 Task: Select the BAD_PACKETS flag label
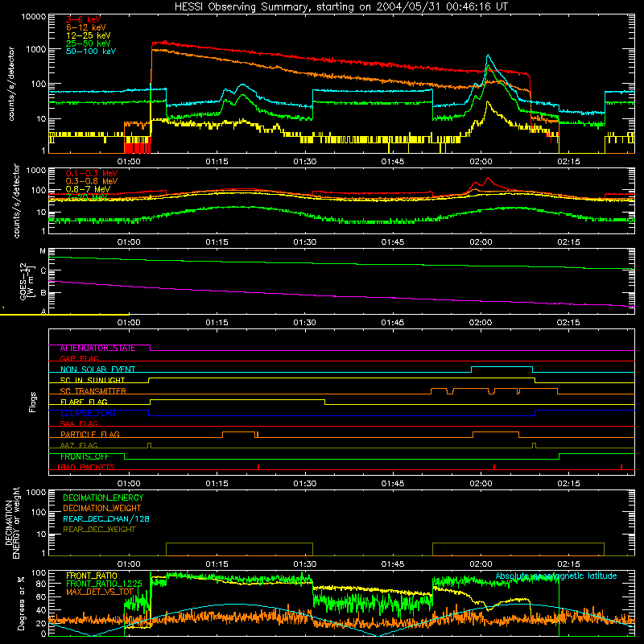pos(86,467)
